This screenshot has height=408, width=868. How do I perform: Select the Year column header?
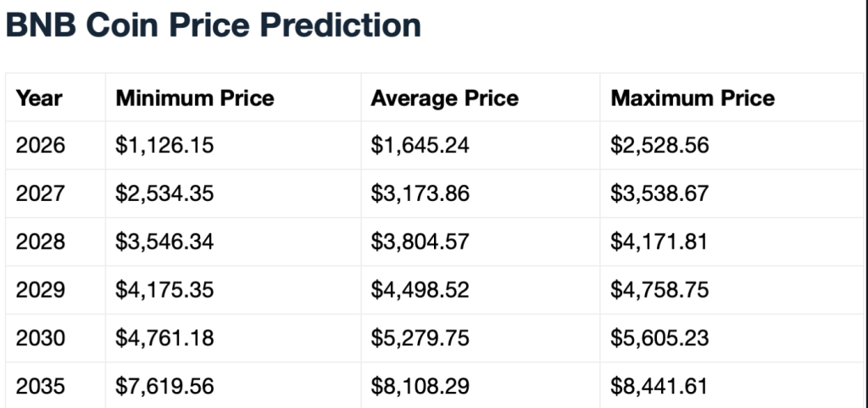[x=39, y=98]
